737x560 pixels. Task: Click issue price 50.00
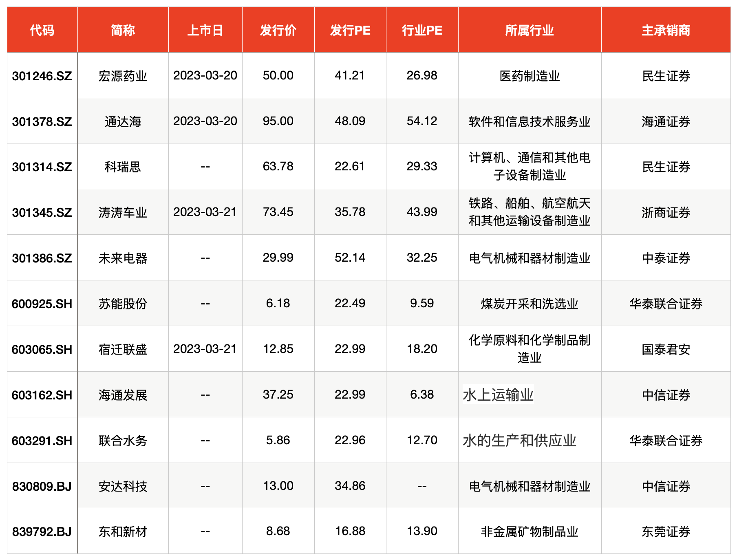(x=278, y=75)
